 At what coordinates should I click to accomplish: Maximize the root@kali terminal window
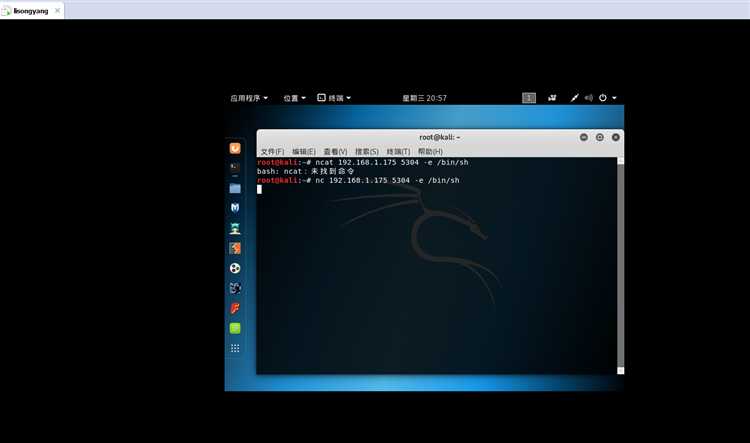pos(600,137)
